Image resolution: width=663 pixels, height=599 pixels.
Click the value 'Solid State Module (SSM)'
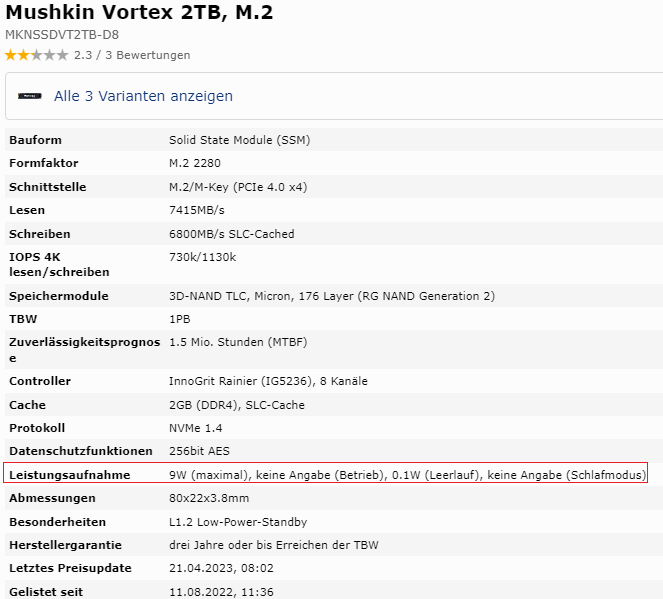coord(239,140)
